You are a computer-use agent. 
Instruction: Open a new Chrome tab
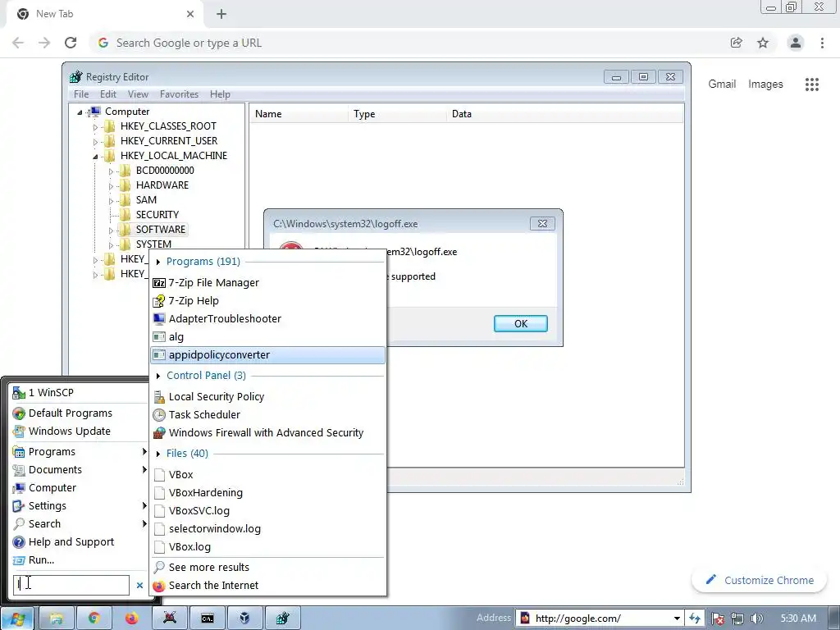(221, 14)
